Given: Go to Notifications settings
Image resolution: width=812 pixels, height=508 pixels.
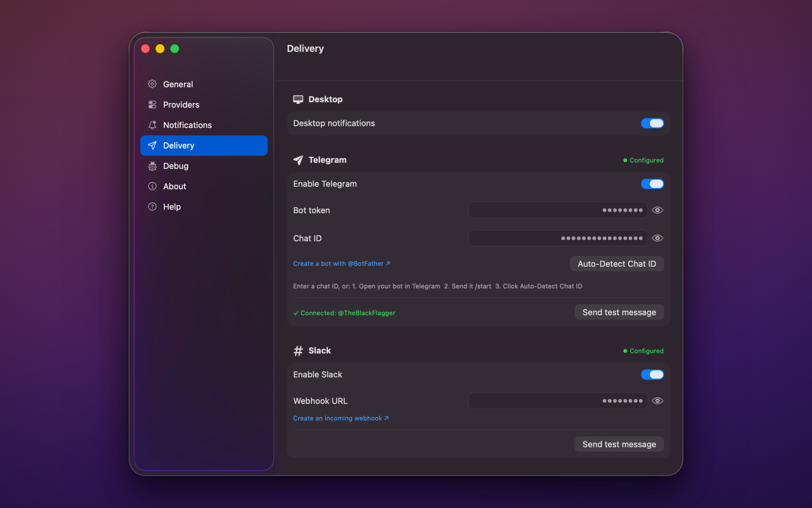Looking at the screenshot, I should coord(204,125).
